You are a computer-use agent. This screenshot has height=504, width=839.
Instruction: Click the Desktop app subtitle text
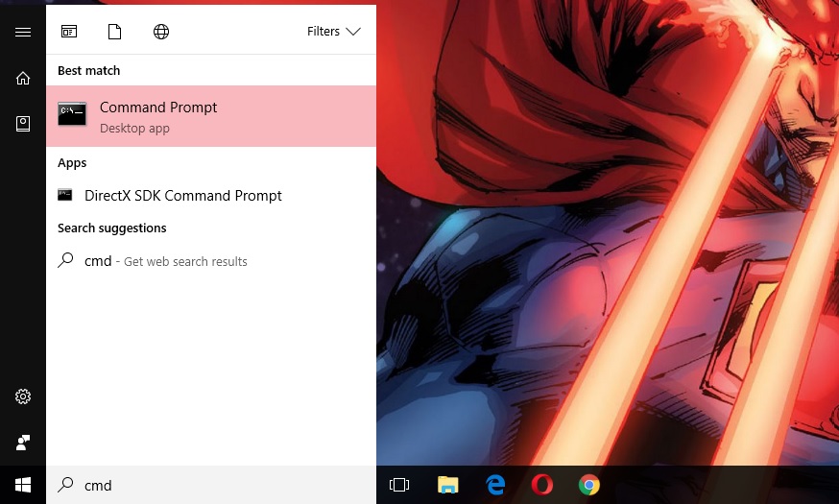[134, 129]
